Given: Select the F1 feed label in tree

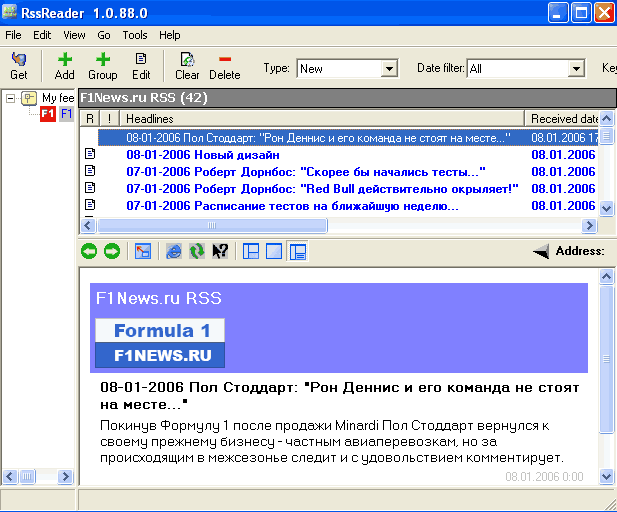Looking at the screenshot, I should (x=66, y=114).
